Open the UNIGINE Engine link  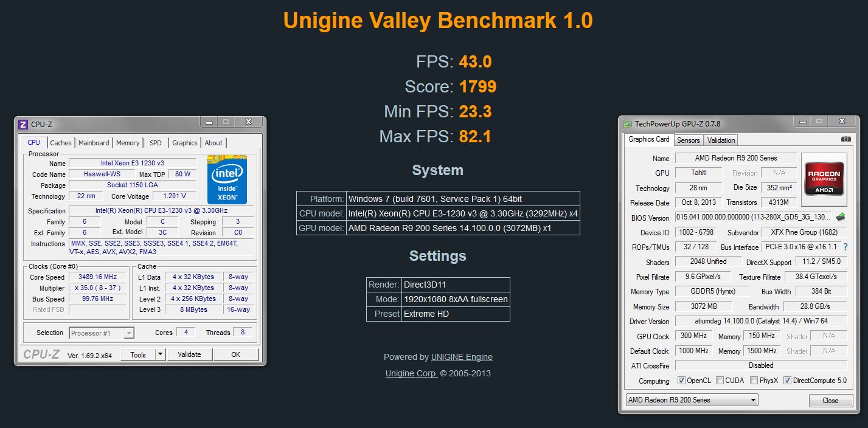point(462,357)
